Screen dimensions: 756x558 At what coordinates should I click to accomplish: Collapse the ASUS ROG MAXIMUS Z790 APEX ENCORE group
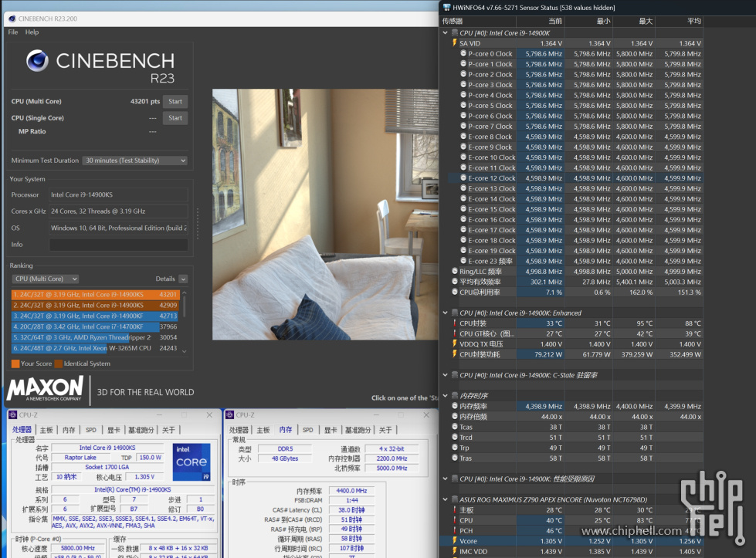(445, 499)
